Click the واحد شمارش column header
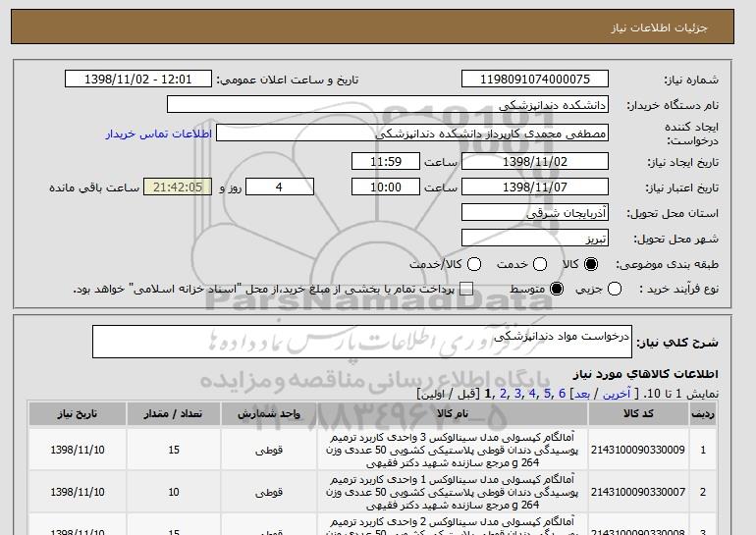 [x=269, y=414]
